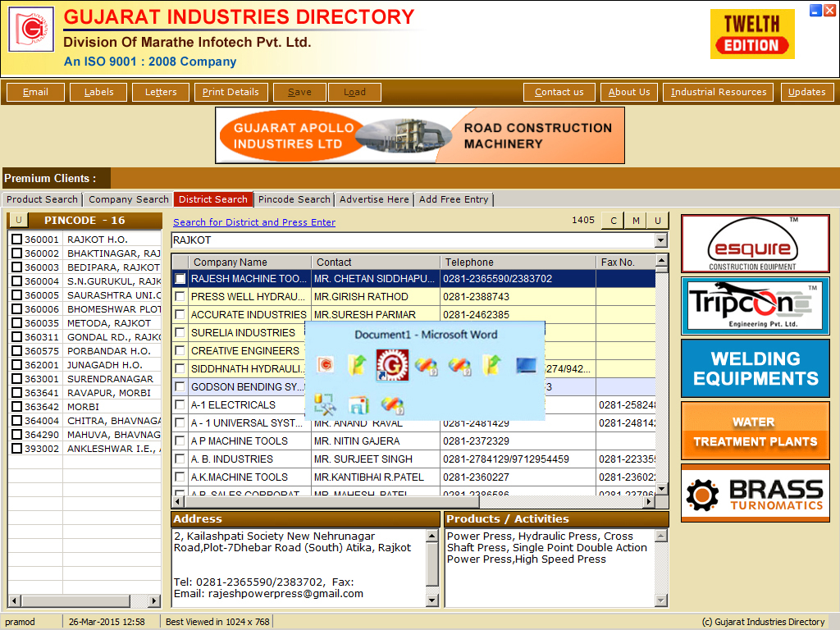Open Industrial Resources
This screenshot has height=630, width=840.
[719, 92]
